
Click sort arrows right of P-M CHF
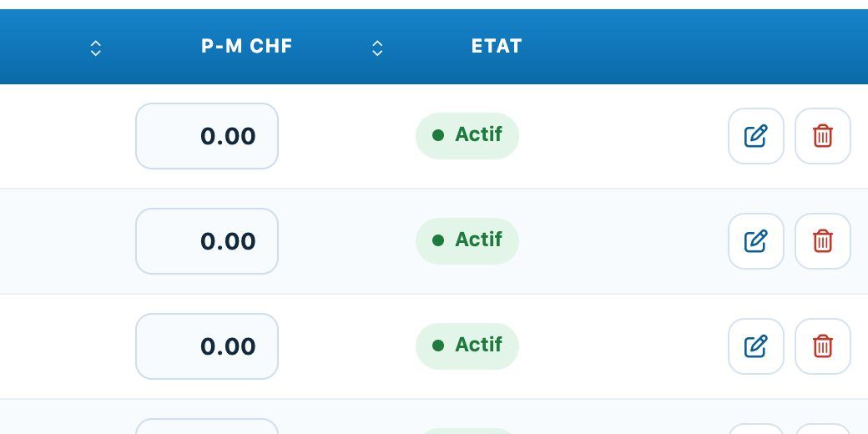(x=377, y=48)
